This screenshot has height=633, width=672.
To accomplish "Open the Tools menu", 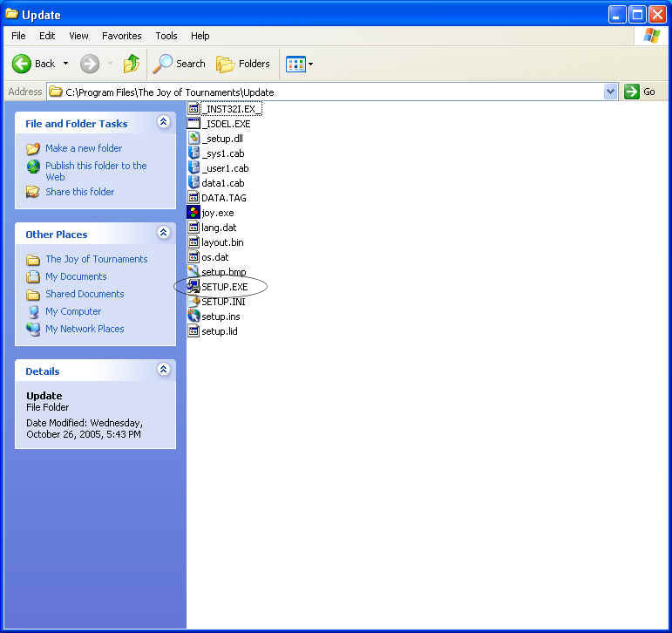I will click(x=166, y=36).
